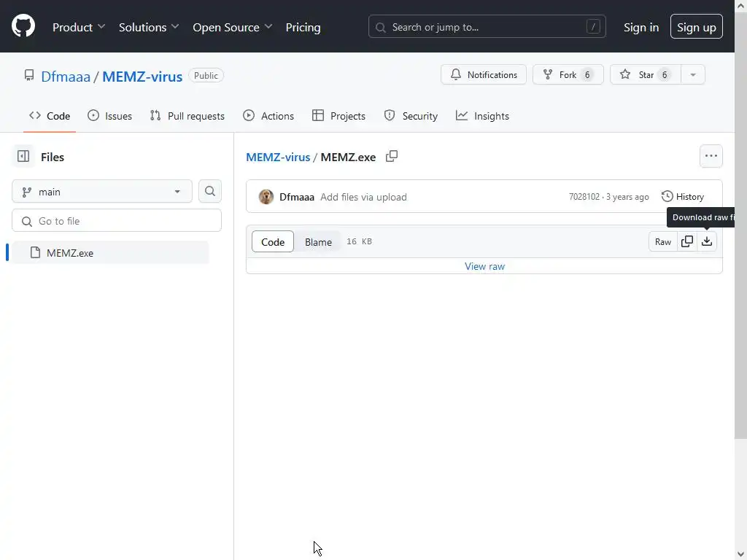Focus the Search or jump to field
Screen dimensions: 747x560
pyautogui.click(x=487, y=27)
